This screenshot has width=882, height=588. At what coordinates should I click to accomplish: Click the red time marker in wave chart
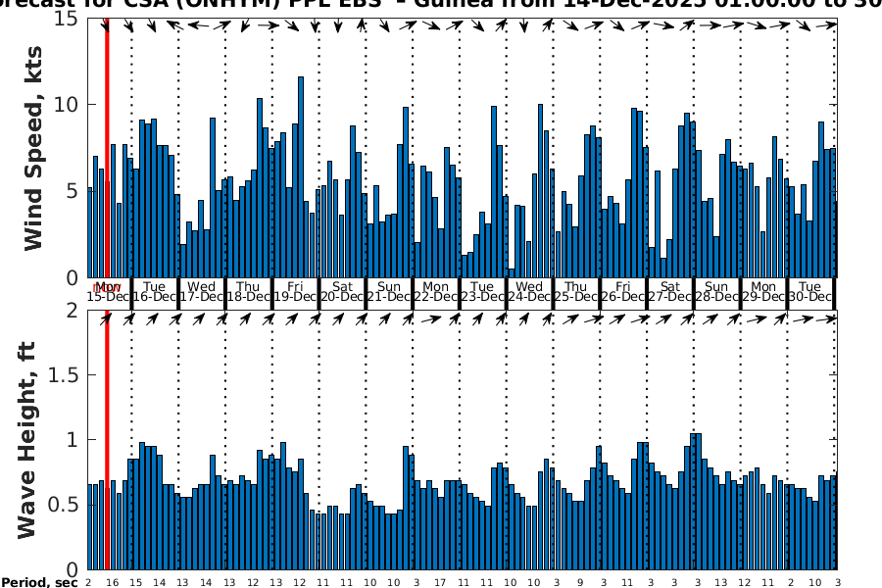click(106, 441)
